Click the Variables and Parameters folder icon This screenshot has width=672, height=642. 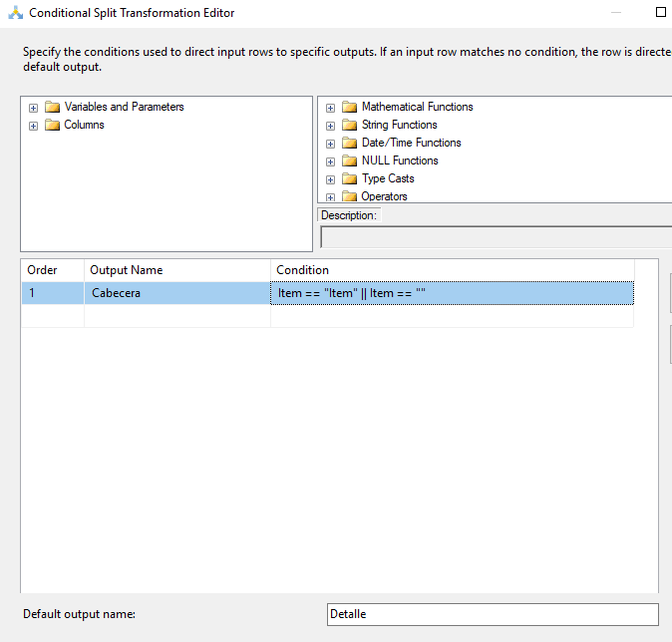click(52, 107)
